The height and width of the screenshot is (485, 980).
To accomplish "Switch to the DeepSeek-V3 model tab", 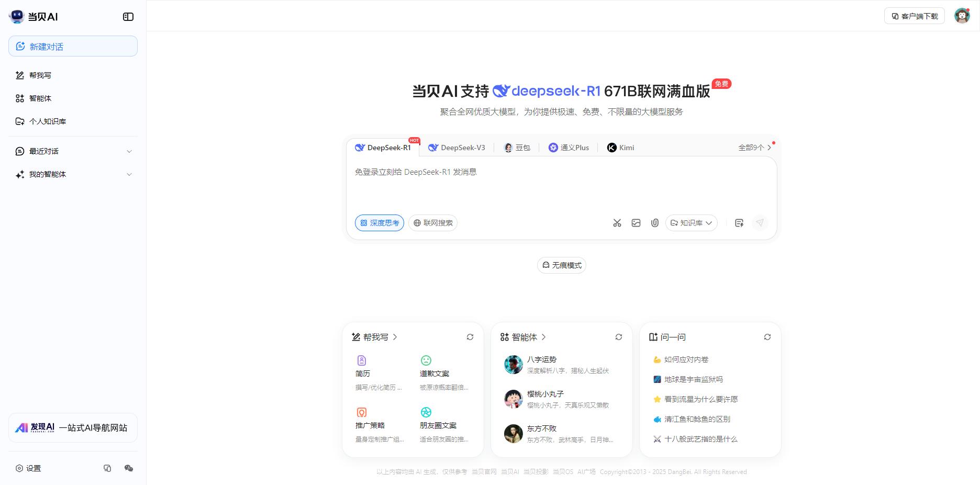I will click(x=457, y=148).
